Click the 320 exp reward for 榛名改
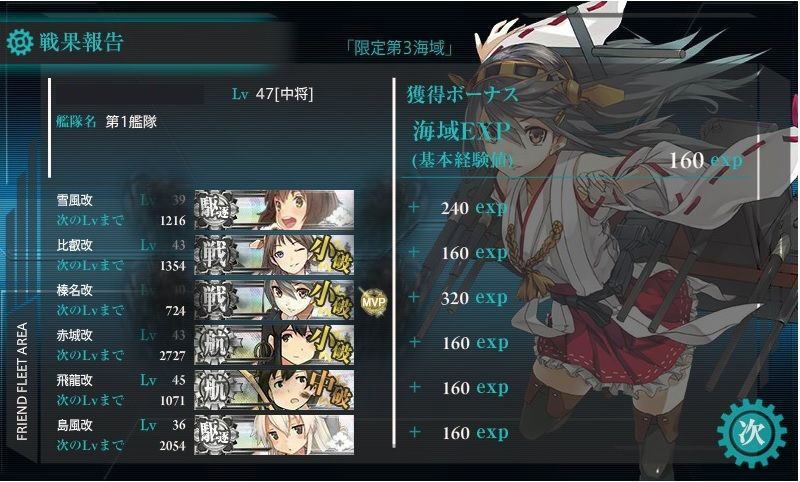This screenshot has width=800, height=482. click(x=474, y=298)
